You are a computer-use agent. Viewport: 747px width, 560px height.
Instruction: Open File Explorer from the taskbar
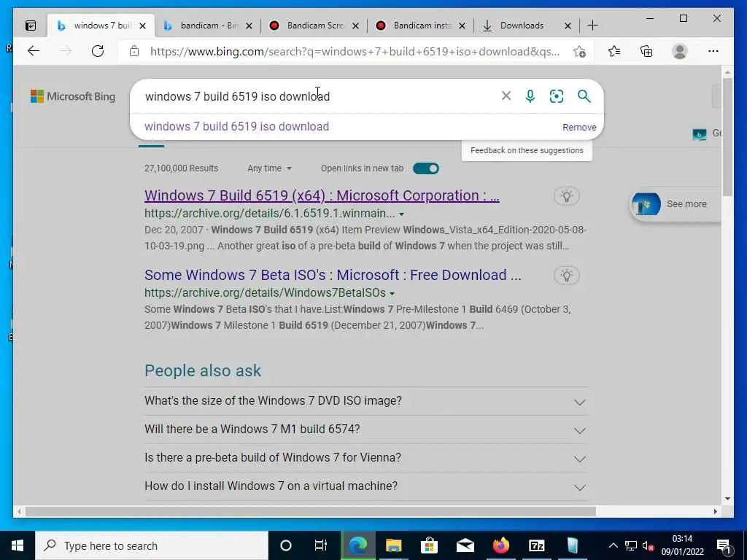tap(393, 545)
